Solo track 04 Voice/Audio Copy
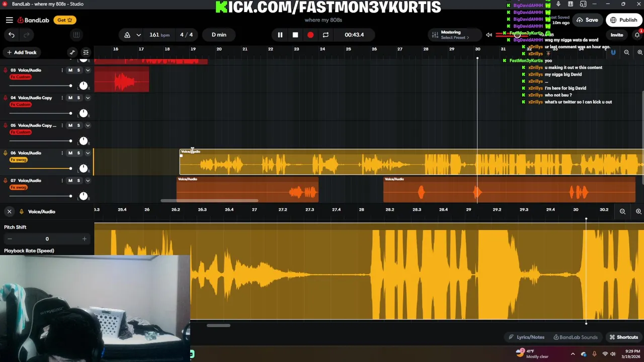 [x=78, y=98]
